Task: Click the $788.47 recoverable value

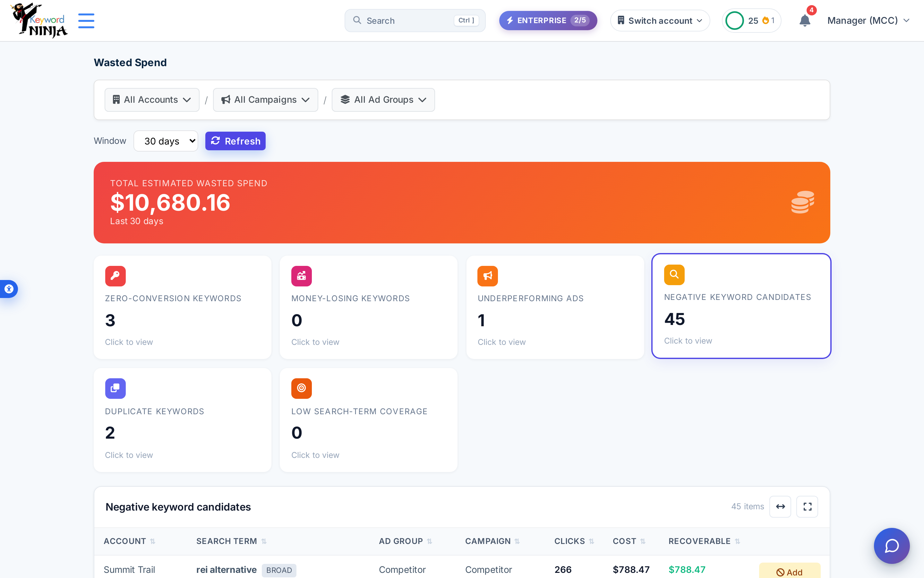Action: 687,570
